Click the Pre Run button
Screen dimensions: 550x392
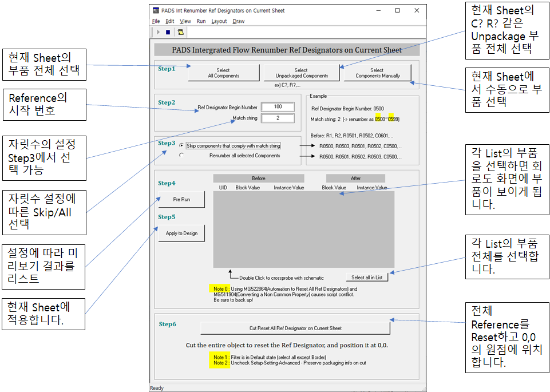point(181,200)
